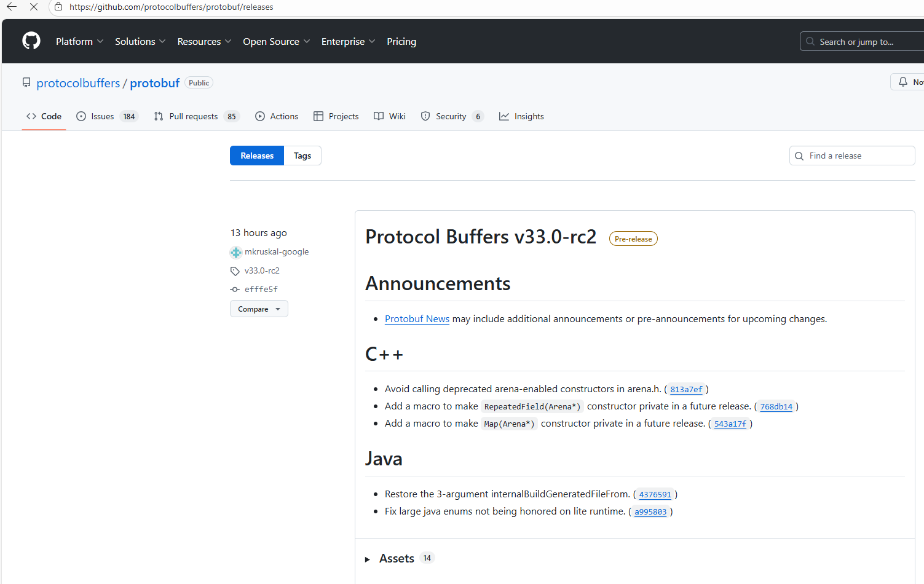Open commit 543a17f

click(x=730, y=424)
